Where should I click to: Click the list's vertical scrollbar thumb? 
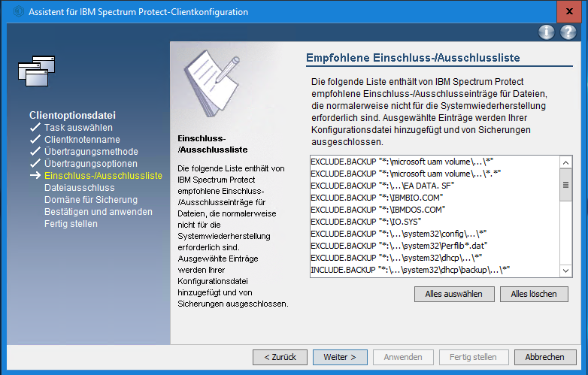pyautogui.click(x=566, y=183)
